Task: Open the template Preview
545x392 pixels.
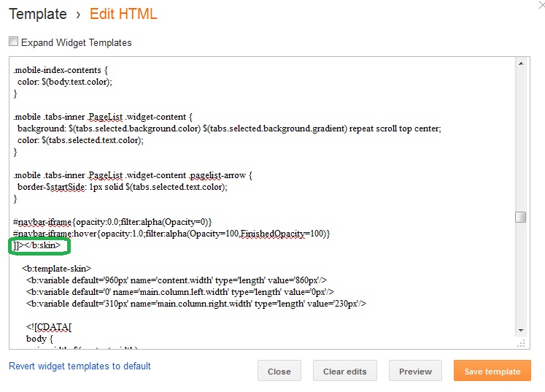Action: 415,372
